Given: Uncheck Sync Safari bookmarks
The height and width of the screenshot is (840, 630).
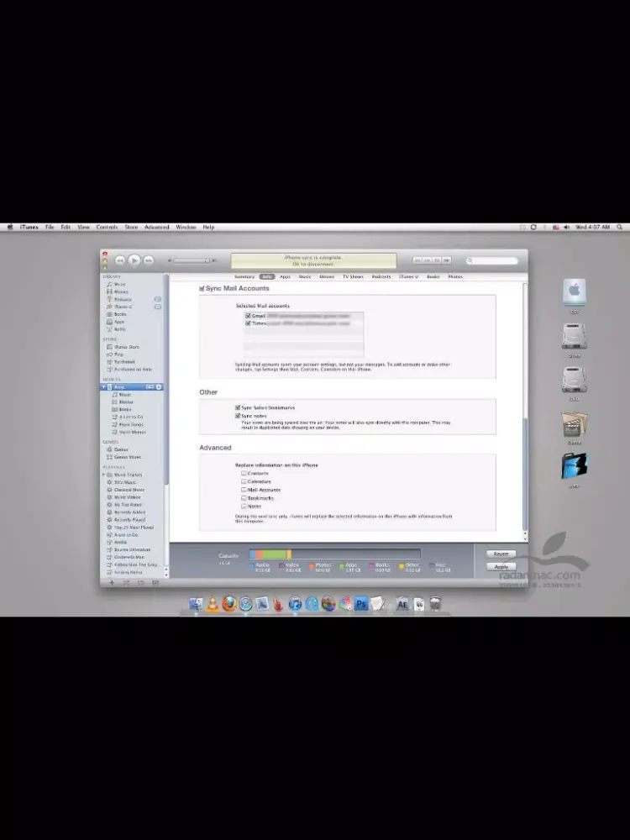Looking at the screenshot, I should tap(238, 407).
